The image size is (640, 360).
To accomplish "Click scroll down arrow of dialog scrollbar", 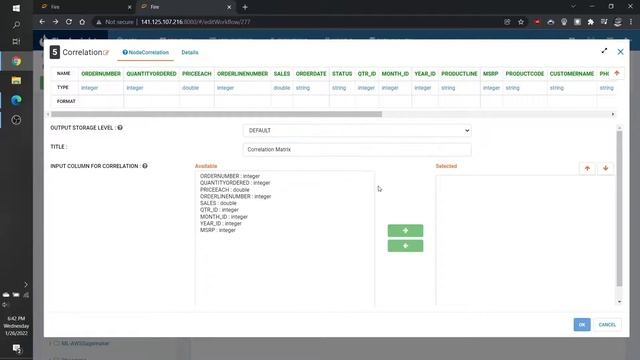I will [x=619, y=302].
